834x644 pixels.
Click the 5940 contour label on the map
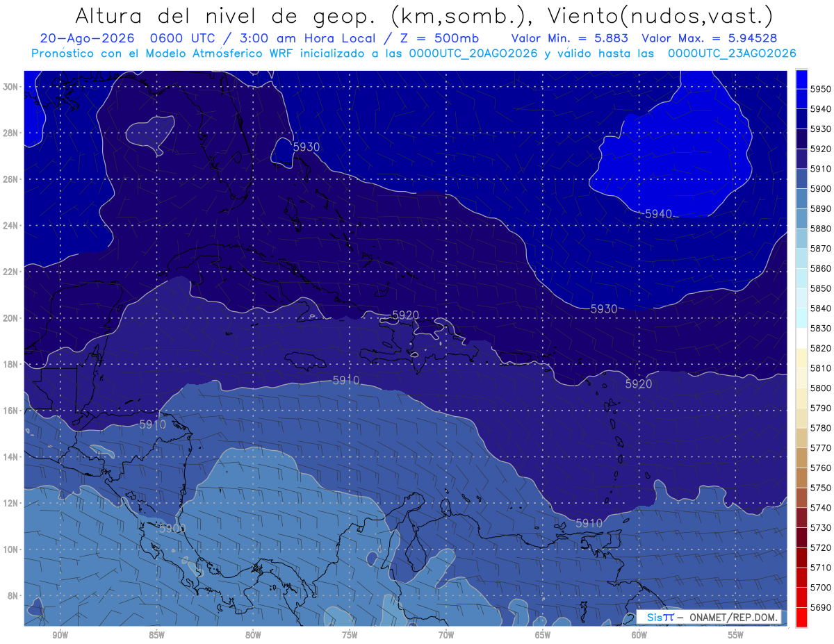pyautogui.click(x=658, y=214)
